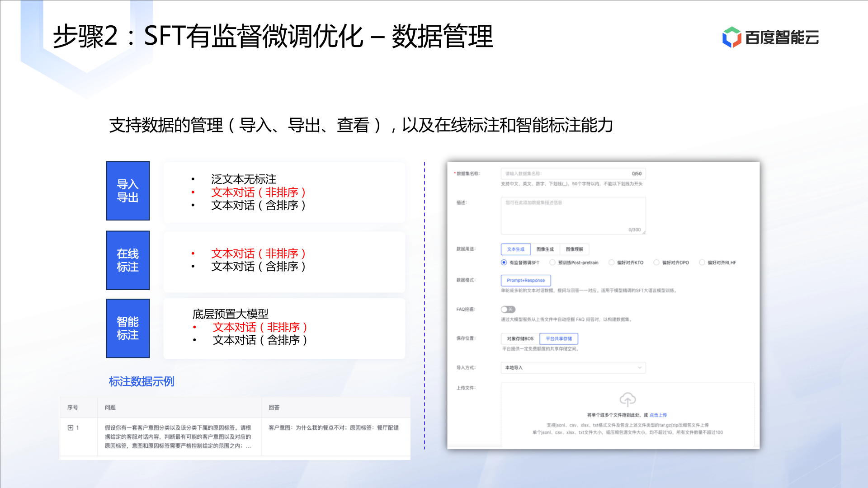
Task: Click the 标注数据示例 heading
Action: [x=142, y=382]
